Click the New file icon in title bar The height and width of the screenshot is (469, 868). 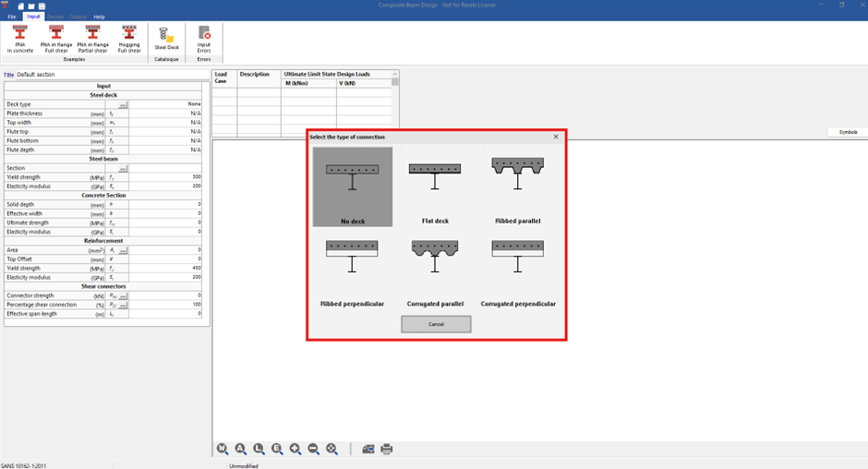tap(21, 6)
